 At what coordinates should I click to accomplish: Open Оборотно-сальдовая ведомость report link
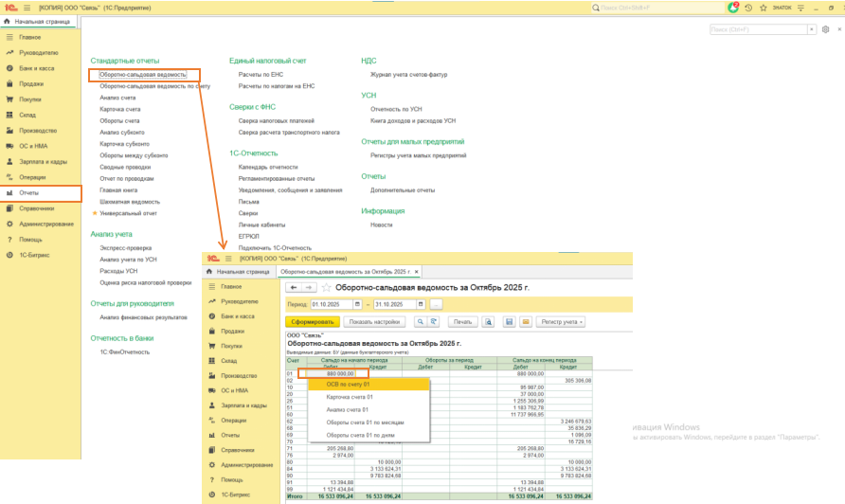(143, 75)
